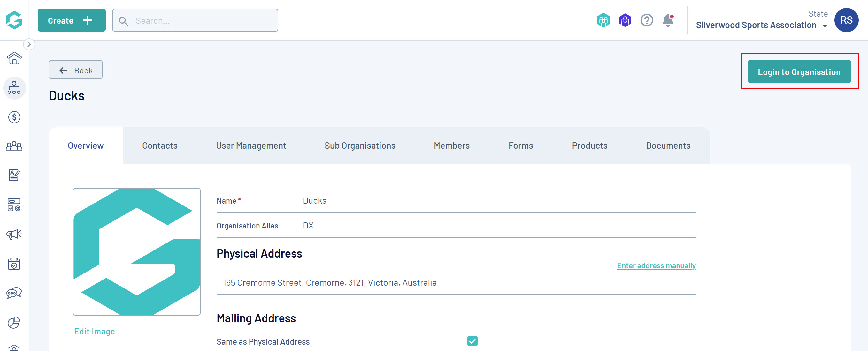Image resolution: width=868 pixels, height=351 pixels.
Task: Click the Back button
Action: (75, 70)
